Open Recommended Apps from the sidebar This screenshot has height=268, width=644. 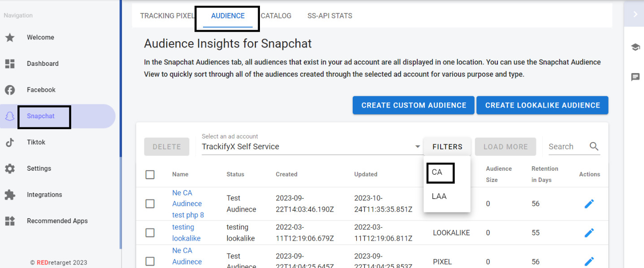click(57, 220)
